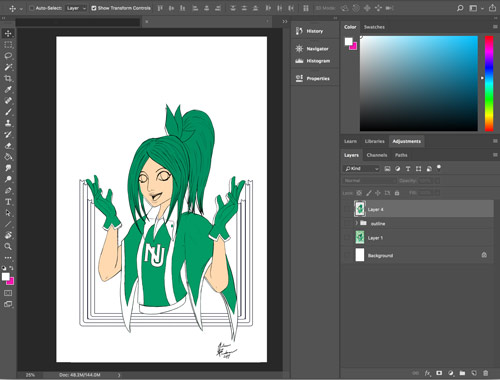Screen dimensions: 500x380
Task: Open the Fill slider dropdown
Action: pyautogui.click(x=438, y=193)
